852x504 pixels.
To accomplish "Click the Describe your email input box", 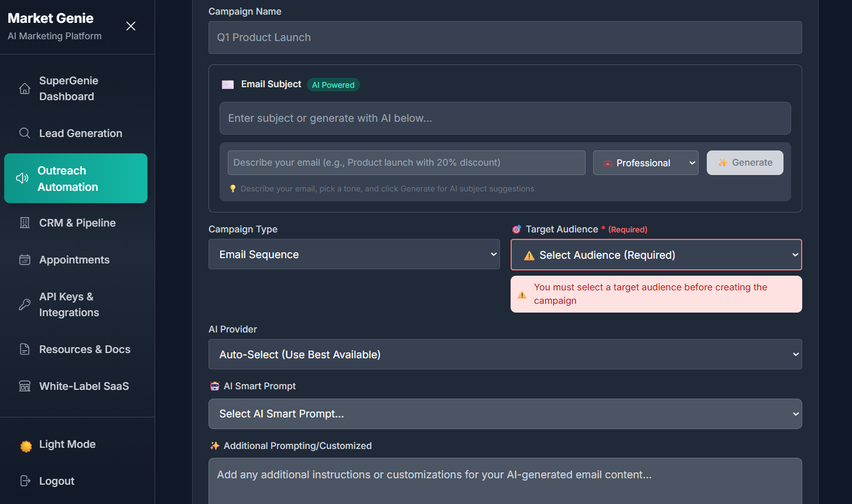I will click(406, 163).
